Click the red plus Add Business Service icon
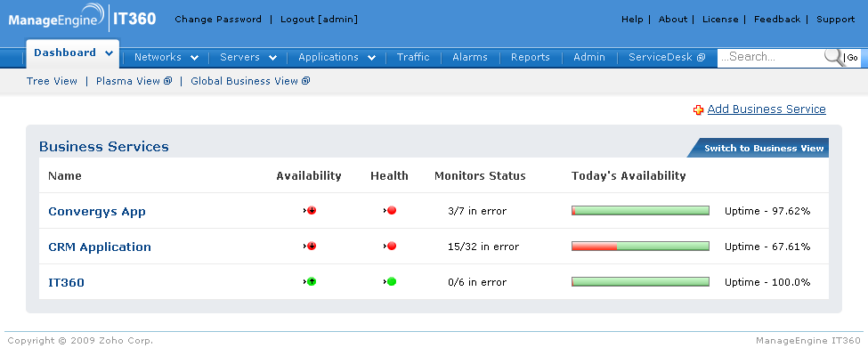 click(698, 110)
